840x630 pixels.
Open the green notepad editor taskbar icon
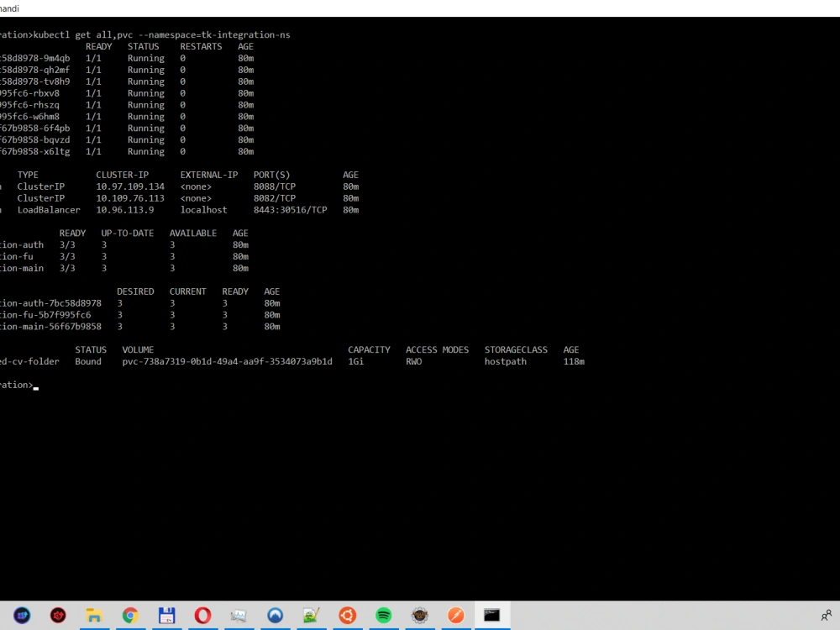click(x=312, y=615)
